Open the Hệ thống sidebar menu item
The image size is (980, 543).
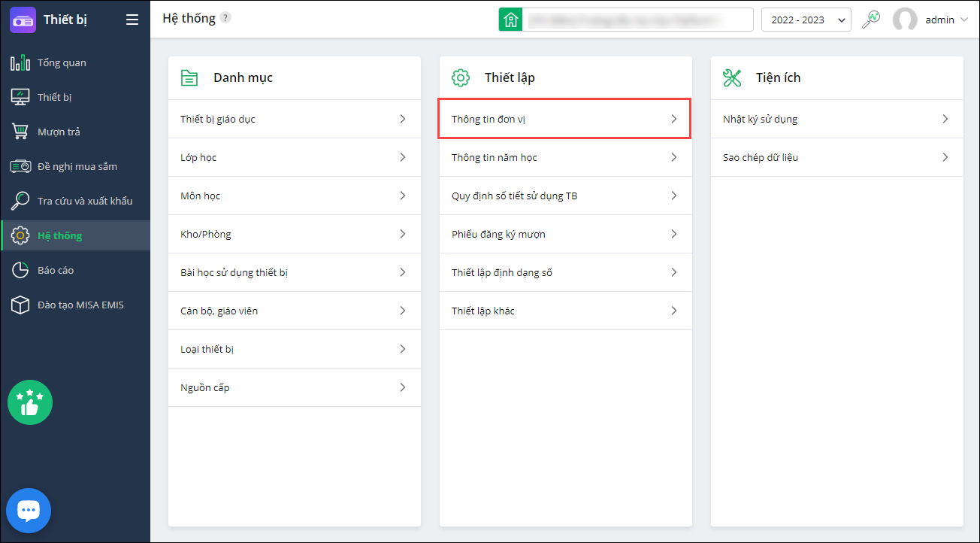[60, 235]
